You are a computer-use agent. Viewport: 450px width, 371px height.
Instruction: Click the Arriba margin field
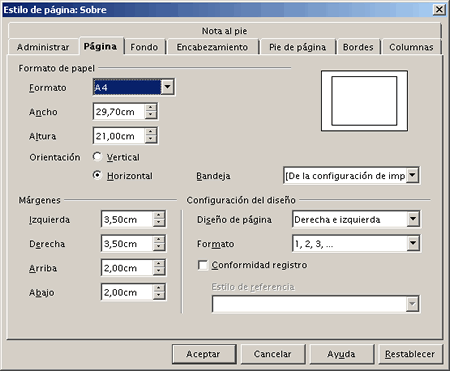click(x=127, y=268)
